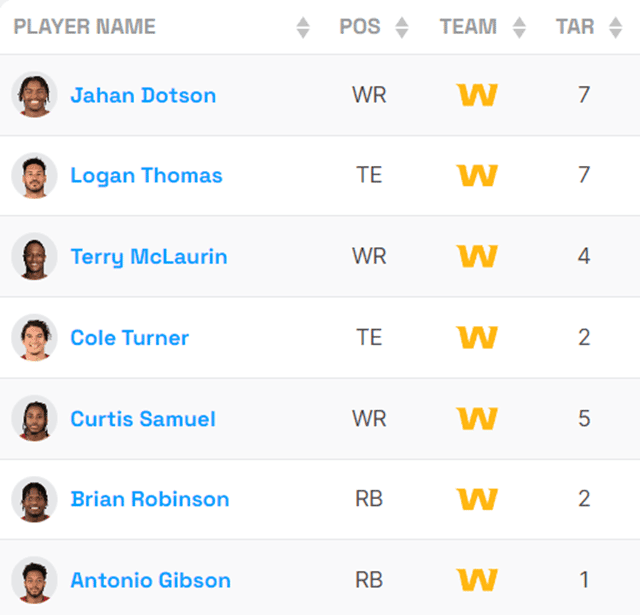
Task: Click Cole Turner's player headshot
Action: pos(34,337)
